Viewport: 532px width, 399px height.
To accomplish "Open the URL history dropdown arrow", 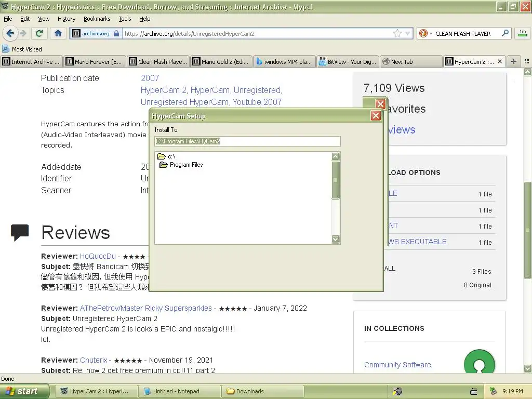I will point(407,33).
